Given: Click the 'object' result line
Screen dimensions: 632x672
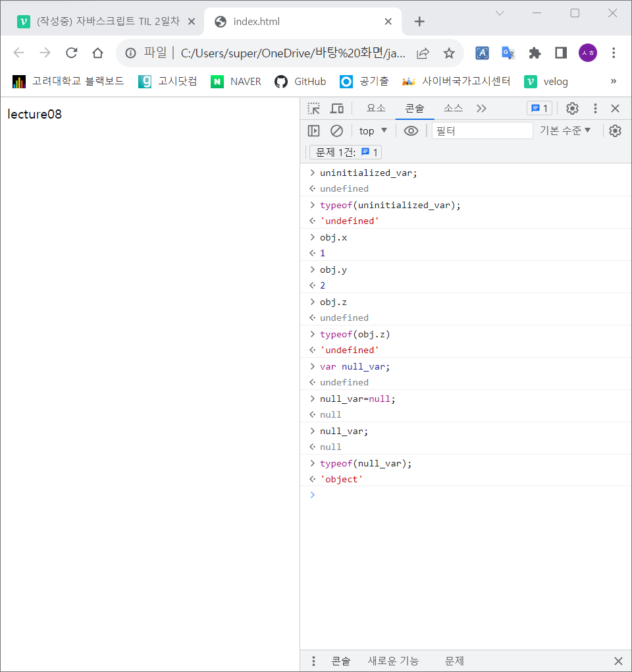Looking at the screenshot, I should 342,479.
